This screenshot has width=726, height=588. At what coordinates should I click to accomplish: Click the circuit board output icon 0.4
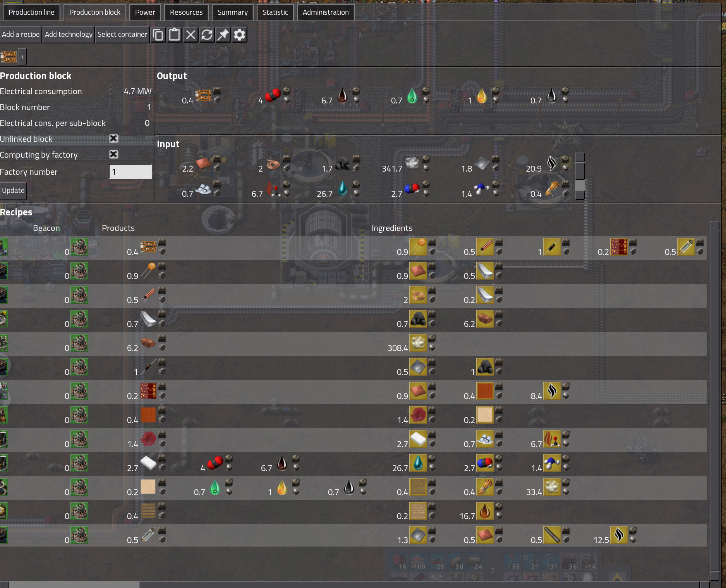[203, 95]
